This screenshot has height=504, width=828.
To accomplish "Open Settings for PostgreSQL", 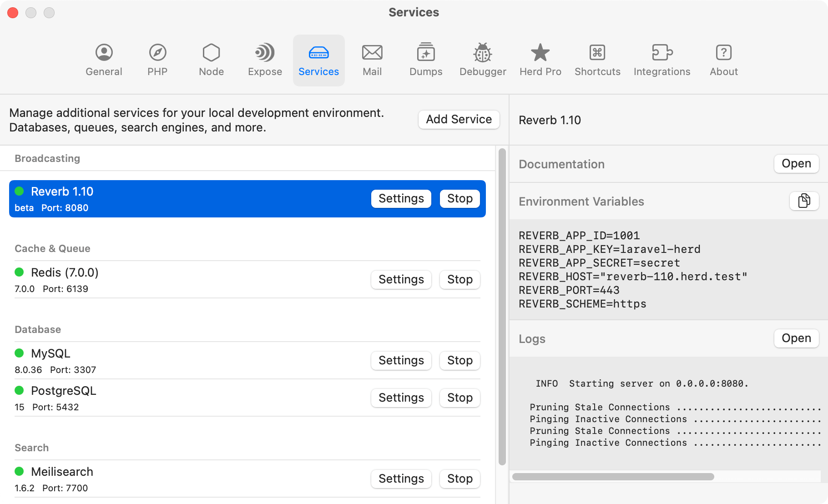I will click(x=401, y=398).
